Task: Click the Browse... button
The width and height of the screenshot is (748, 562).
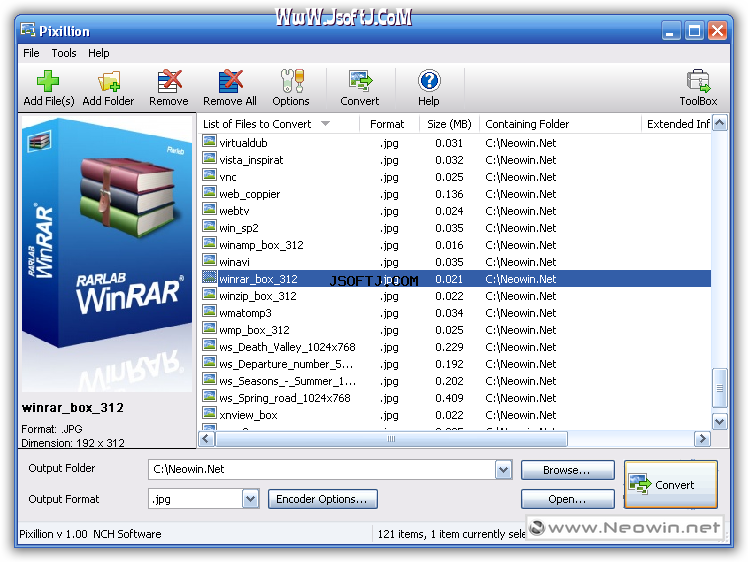Action: pos(567,470)
